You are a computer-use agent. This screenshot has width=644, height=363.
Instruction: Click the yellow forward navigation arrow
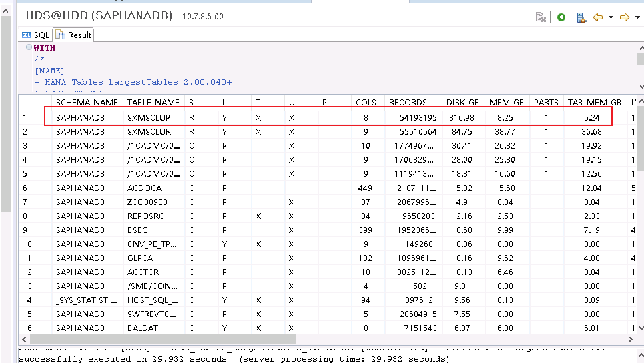624,17
